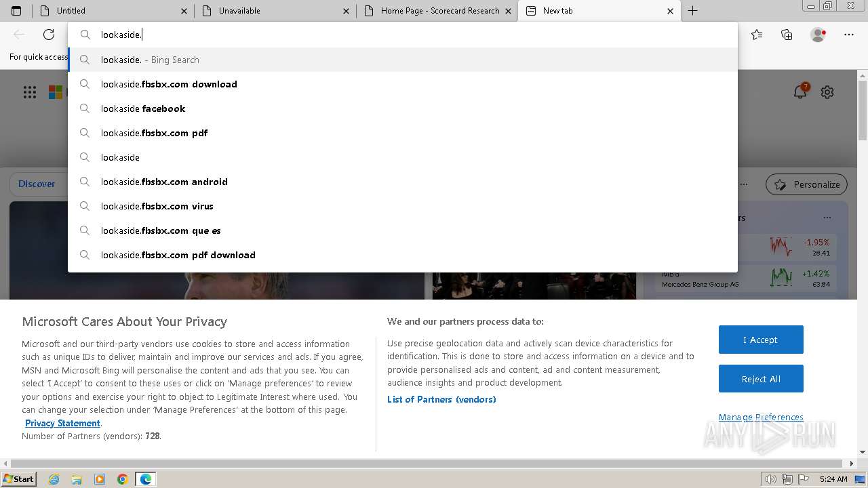868x488 pixels.
Task: Open the stocks card ellipsis options
Action: [827, 218]
